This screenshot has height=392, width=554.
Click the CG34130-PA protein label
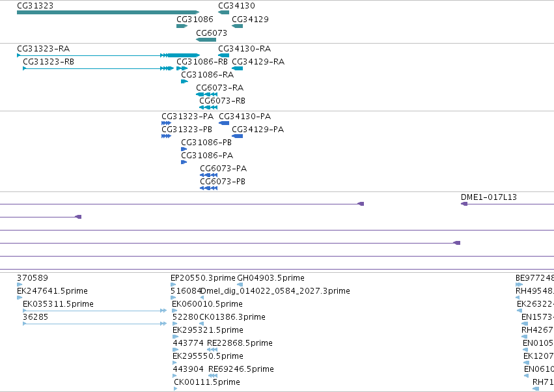pos(245,117)
